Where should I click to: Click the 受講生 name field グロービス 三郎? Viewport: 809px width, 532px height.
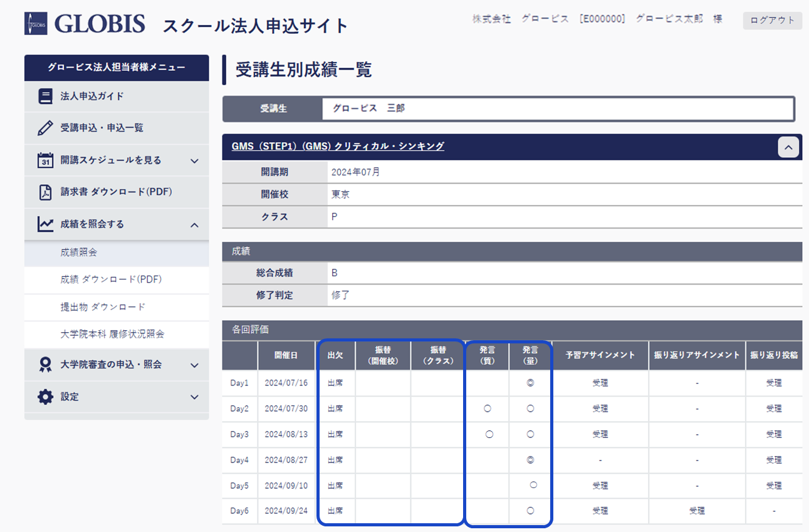click(x=558, y=109)
